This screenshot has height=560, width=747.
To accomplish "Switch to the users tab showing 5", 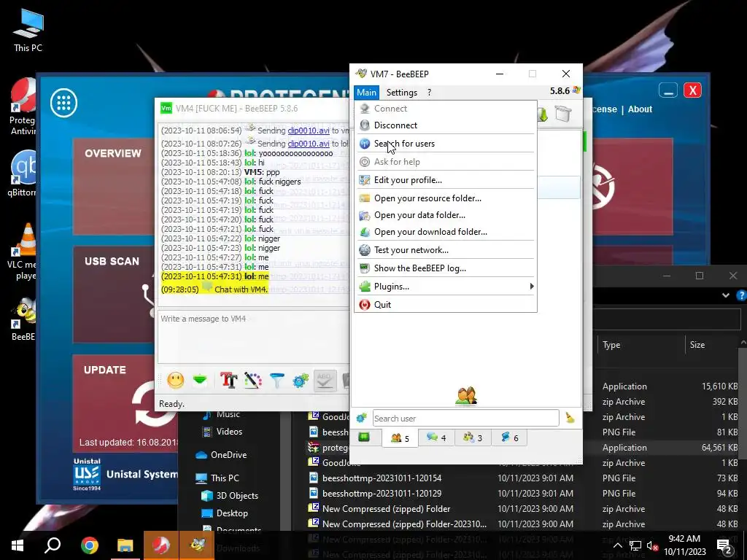I will [400, 437].
